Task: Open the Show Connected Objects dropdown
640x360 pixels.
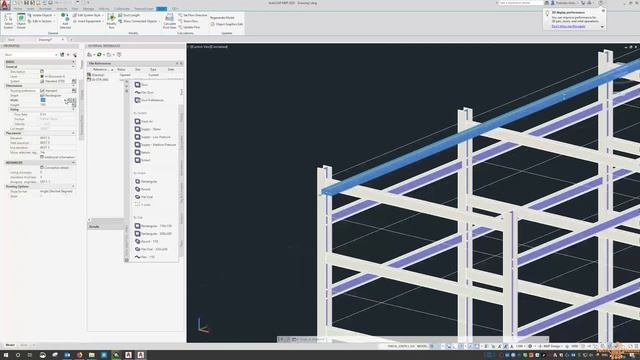Action: (139, 21)
